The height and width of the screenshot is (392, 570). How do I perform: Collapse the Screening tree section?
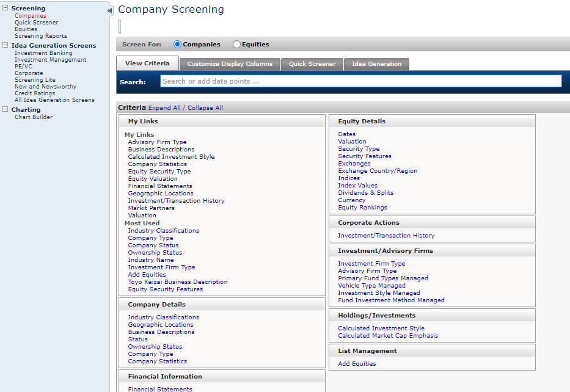(x=5, y=9)
